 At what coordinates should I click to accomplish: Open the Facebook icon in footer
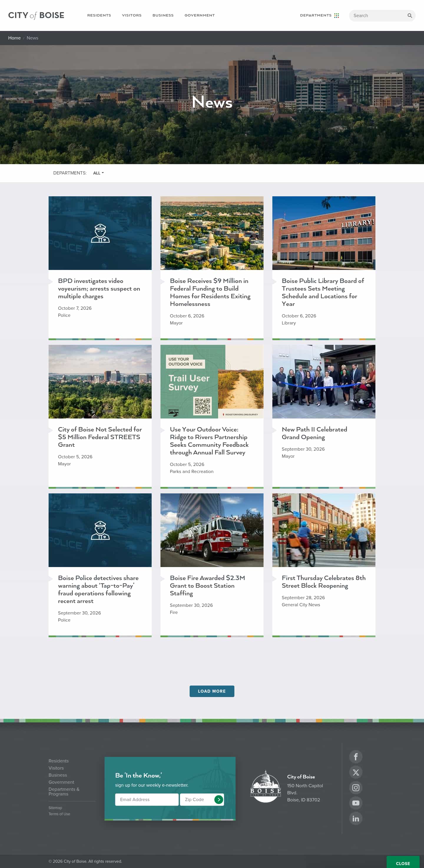[356, 757]
